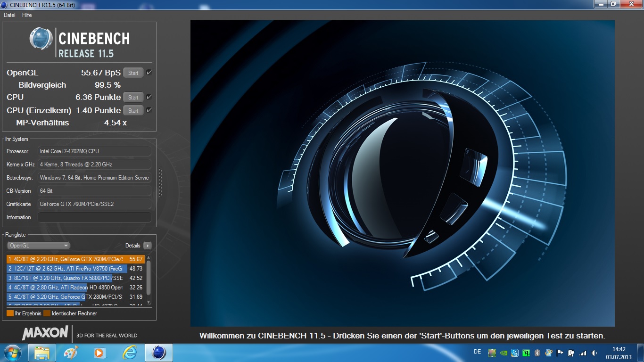
Task: Click the bright green tray icon
Action: pos(526,353)
